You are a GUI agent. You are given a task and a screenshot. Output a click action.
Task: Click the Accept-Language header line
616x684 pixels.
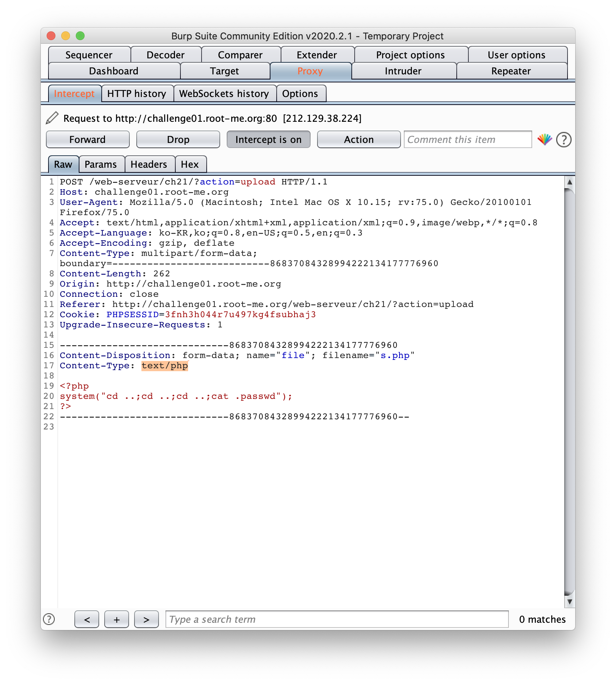click(x=211, y=233)
